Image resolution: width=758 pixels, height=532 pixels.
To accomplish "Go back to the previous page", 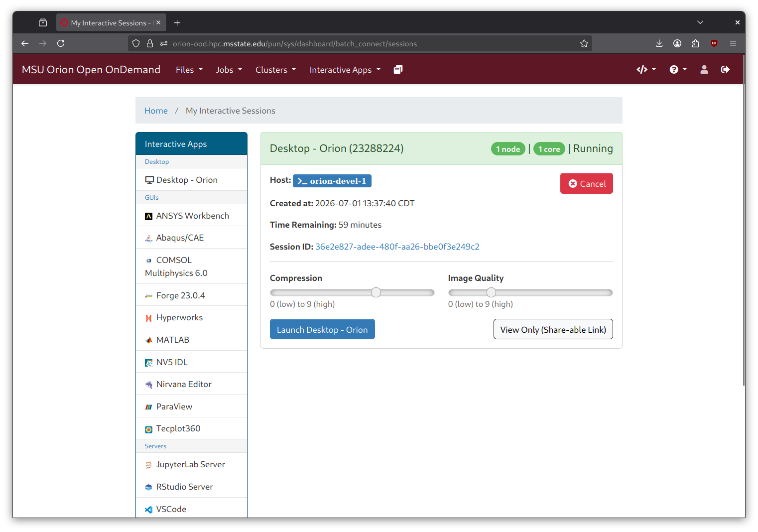I will (x=25, y=43).
